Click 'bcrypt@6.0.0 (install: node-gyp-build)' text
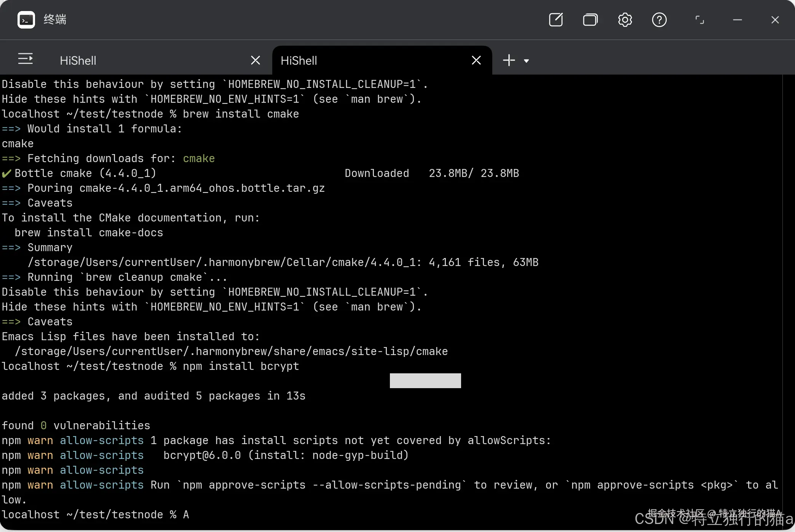Screen dimensions: 795x532 [286, 455]
